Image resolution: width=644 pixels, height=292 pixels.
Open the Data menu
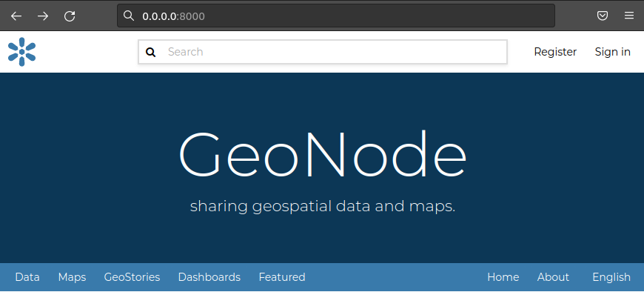coord(27,277)
